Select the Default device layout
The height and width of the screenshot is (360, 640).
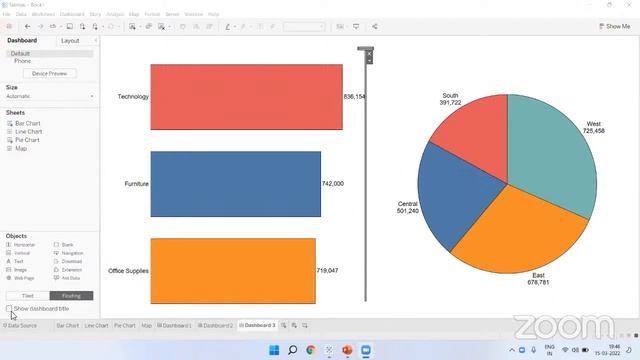[x=49, y=53]
